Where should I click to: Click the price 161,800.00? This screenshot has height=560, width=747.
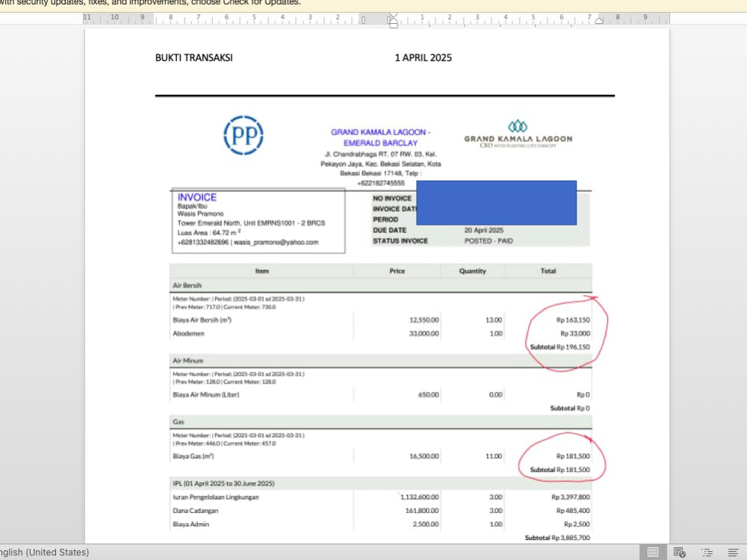click(422, 511)
